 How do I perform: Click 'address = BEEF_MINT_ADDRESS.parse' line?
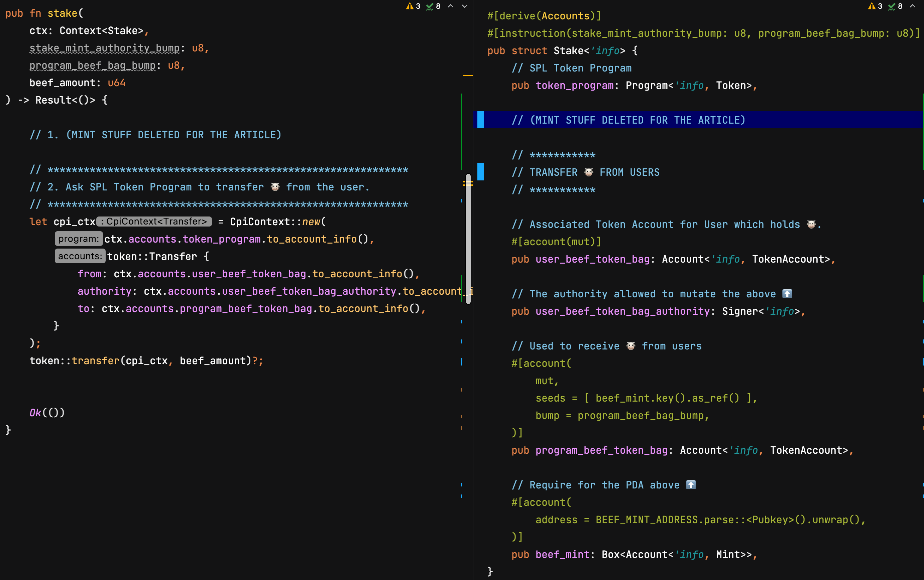(700, 520)
